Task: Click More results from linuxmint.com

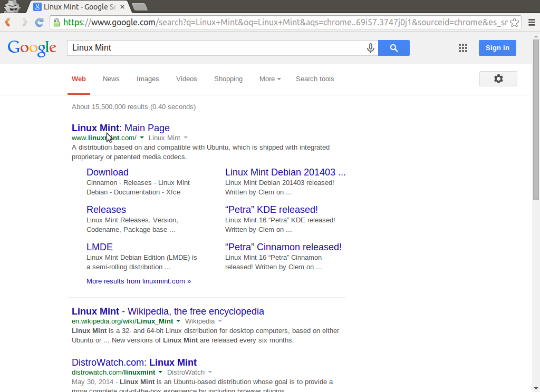Action: tap(138, 281)
